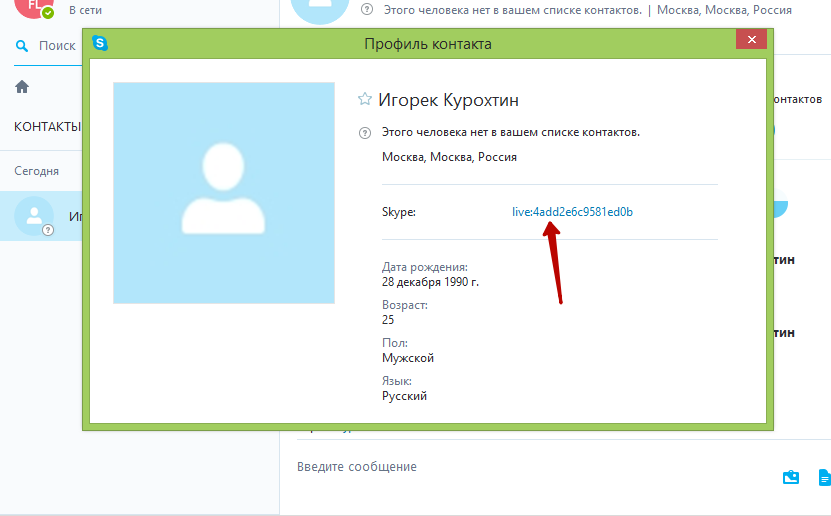Viewport: 831px width, 516px height.
Task: Click the Русский language value
Action: (404, 396)
